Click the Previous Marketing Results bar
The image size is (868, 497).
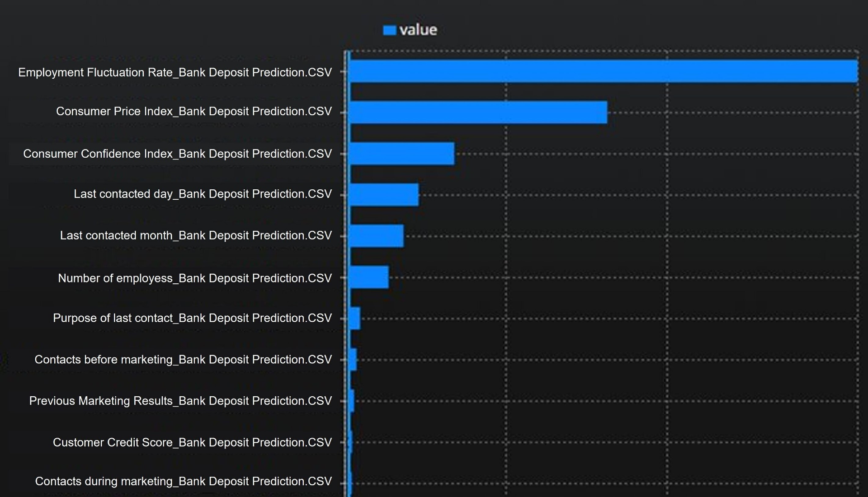click(x=352, y=401)
